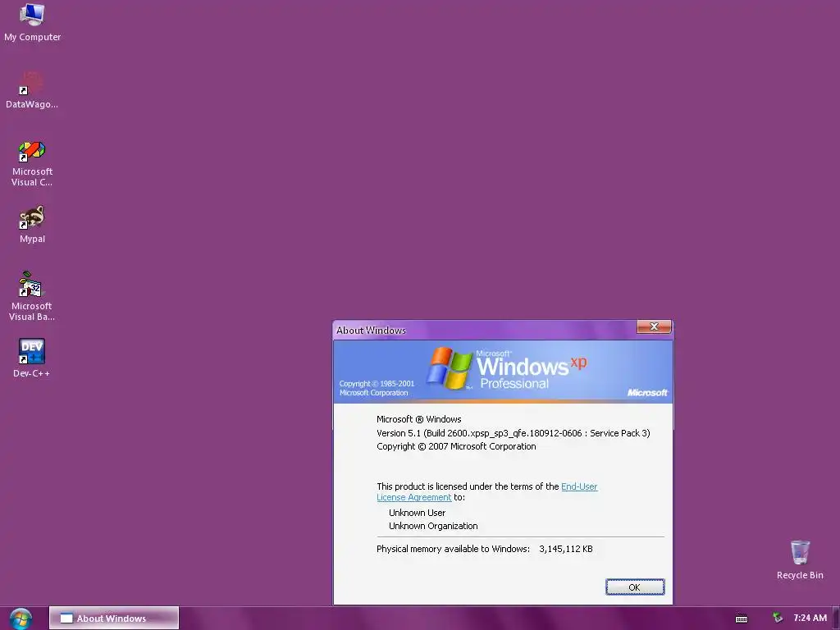The width and height of the screenshot is (840, 630).
Task: Click the About Windows taskbar button
Action: [x=114, y=619]
